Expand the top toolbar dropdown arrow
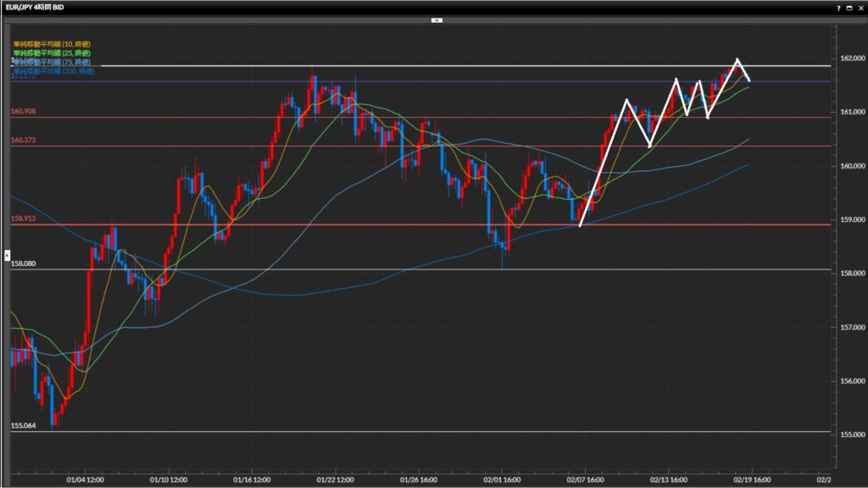The width and height of the screenshot is (868, 488). (x=437, y=19)
